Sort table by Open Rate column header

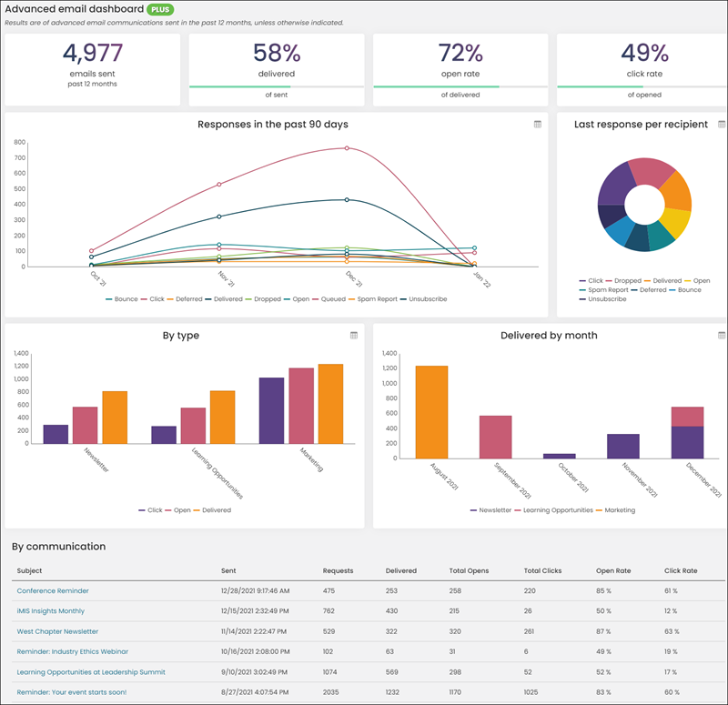(x=613, y=571)
